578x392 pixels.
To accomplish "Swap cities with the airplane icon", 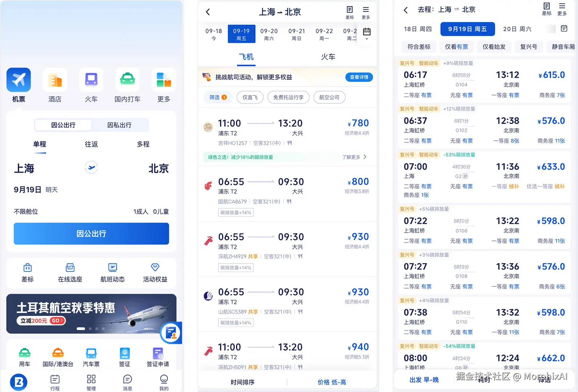I will coord(91,168).
